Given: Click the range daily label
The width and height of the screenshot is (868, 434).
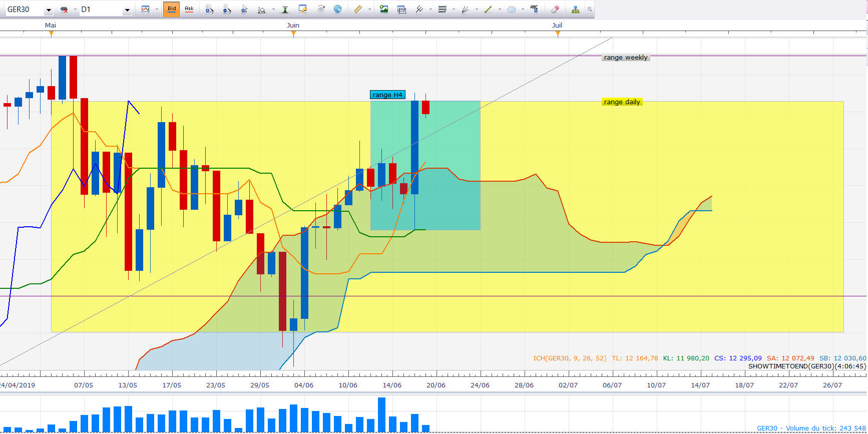Looking at the screenshot, I should 622,102.
